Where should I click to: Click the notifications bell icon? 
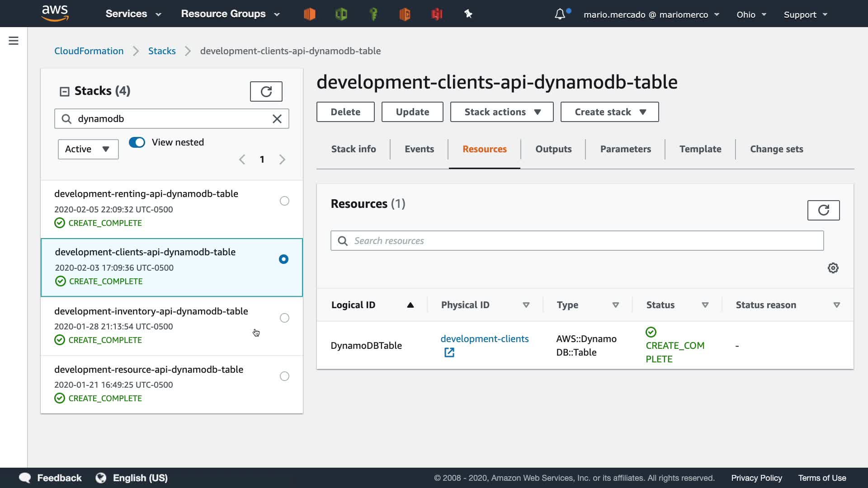coord(560,14)
